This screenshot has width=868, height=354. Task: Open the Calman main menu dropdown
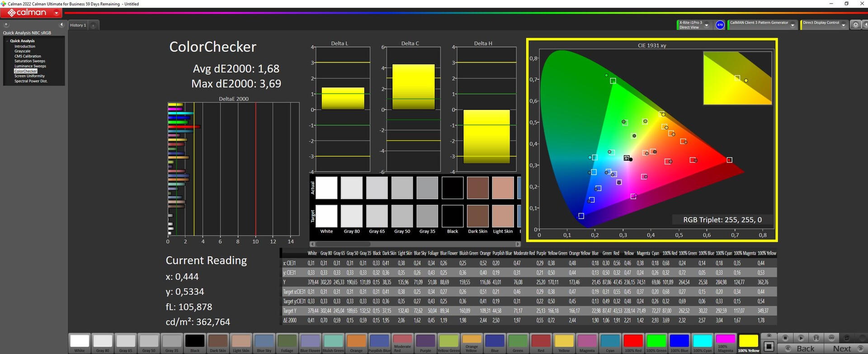coord(57,13)
